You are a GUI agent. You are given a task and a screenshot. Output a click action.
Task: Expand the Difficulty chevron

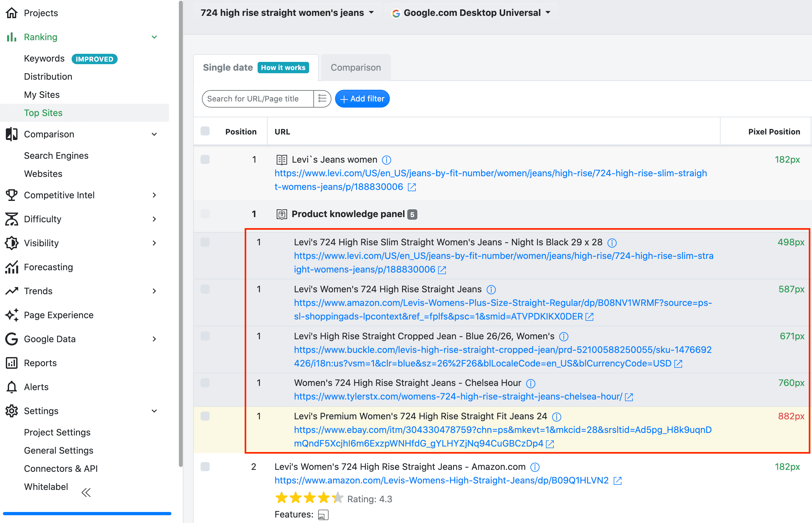tap(154, 219)
